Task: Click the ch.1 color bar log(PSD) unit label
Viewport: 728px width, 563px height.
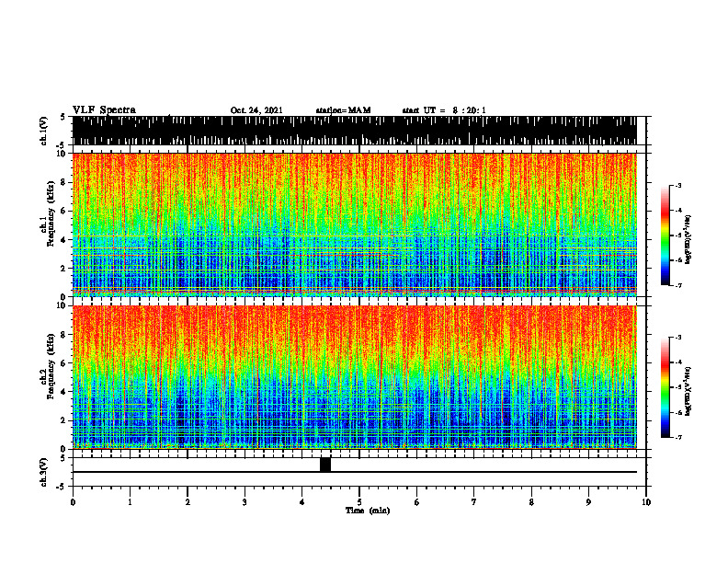Action: pos(688,240)
